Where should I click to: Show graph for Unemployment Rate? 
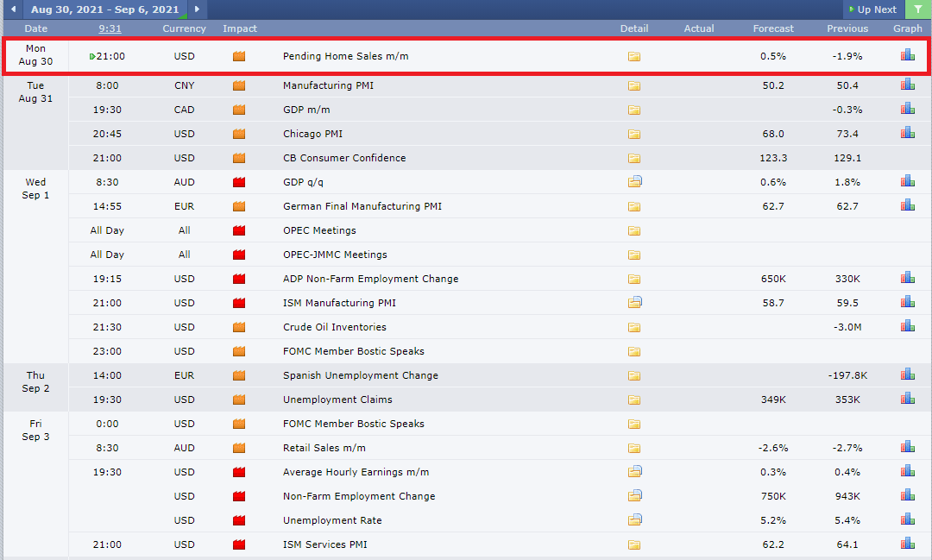(x=908, y=519)
